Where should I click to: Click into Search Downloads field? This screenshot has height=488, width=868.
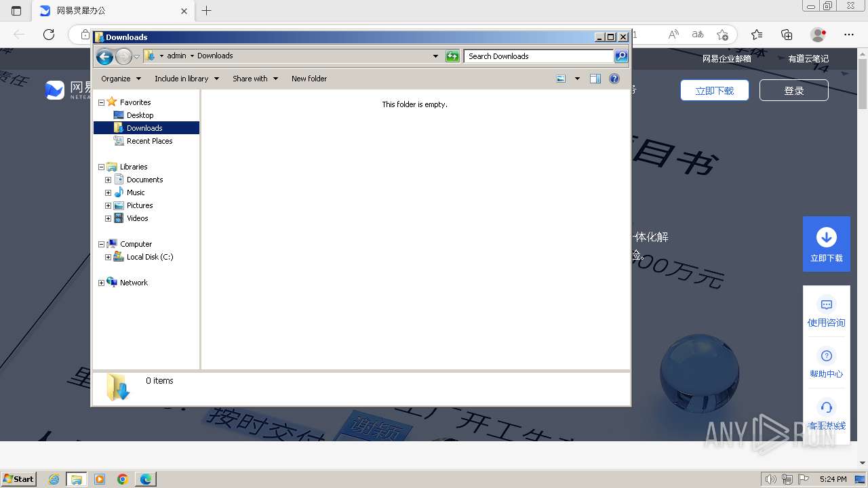pyautogui.click(x=539, y=56)
